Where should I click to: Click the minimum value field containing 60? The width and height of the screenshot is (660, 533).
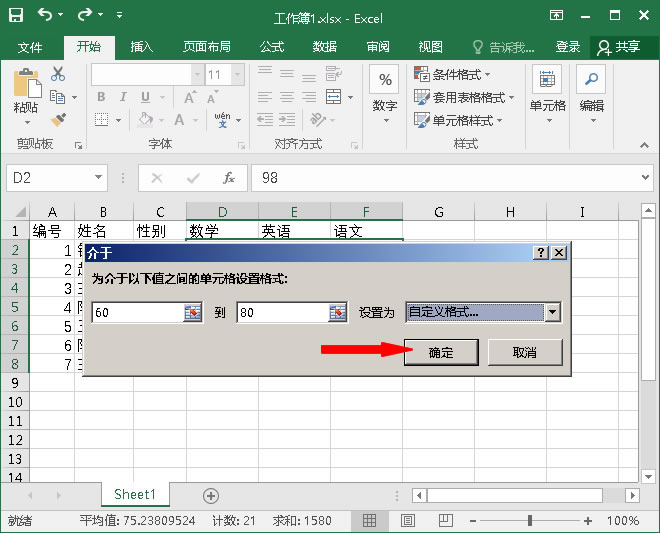(138, 312)
